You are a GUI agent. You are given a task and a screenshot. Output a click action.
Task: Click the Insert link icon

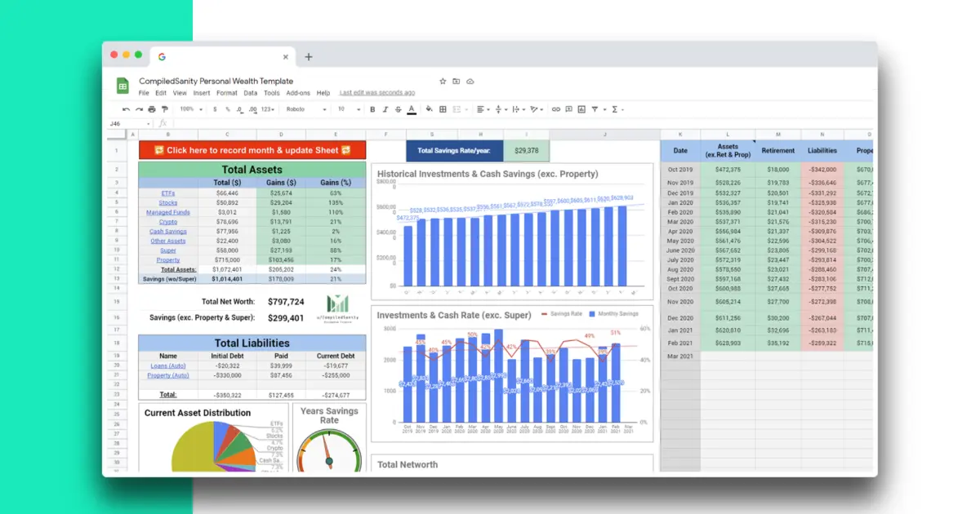(556, 109)
